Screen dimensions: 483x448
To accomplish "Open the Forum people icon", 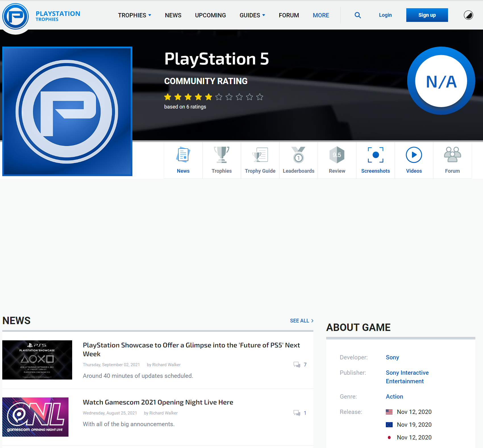I will coord(452,155).
